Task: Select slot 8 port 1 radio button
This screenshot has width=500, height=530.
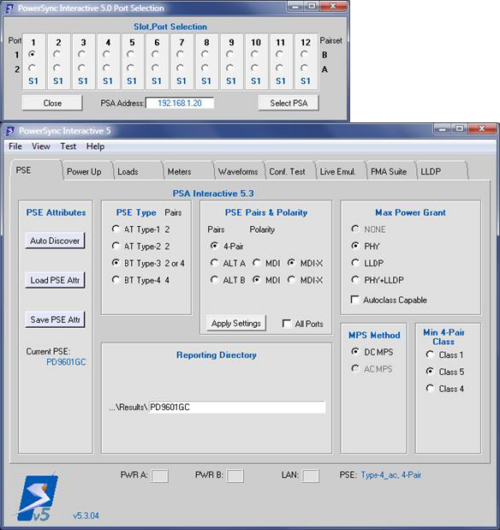Action: pos(206,54)
